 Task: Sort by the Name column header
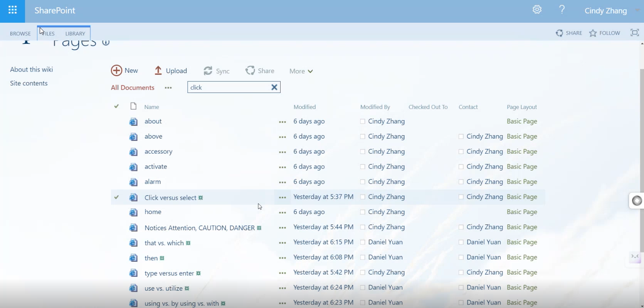[x=151, y=107]
